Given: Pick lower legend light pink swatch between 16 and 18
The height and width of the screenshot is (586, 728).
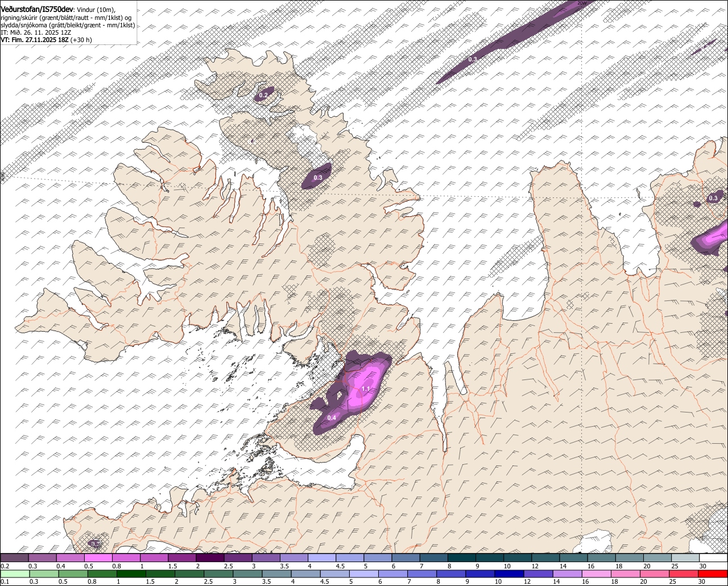Looking at the screenshot, I should (x=597, y=573).
